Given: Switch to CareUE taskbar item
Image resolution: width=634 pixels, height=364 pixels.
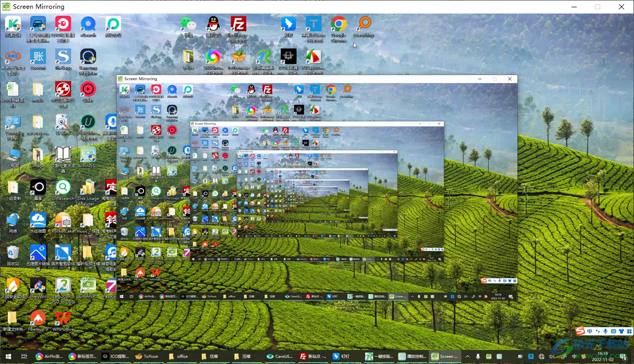Looking at the screenshot, I should pyautogui.click(x=281, y=357).
